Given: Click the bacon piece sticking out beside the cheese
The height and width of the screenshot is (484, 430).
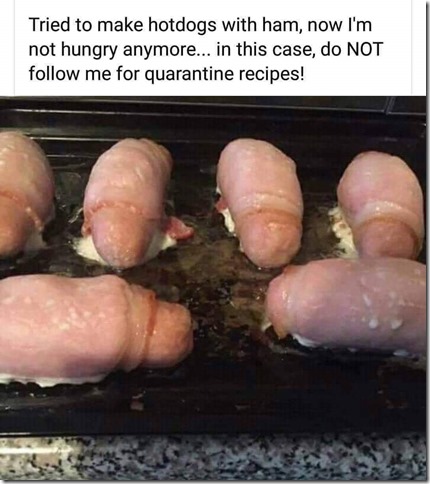Looking at the screenshot, I should (180, 230).
